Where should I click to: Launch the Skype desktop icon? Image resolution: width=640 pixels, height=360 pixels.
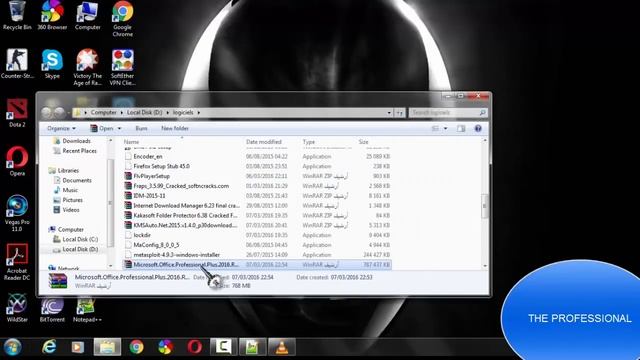point(52,64)
